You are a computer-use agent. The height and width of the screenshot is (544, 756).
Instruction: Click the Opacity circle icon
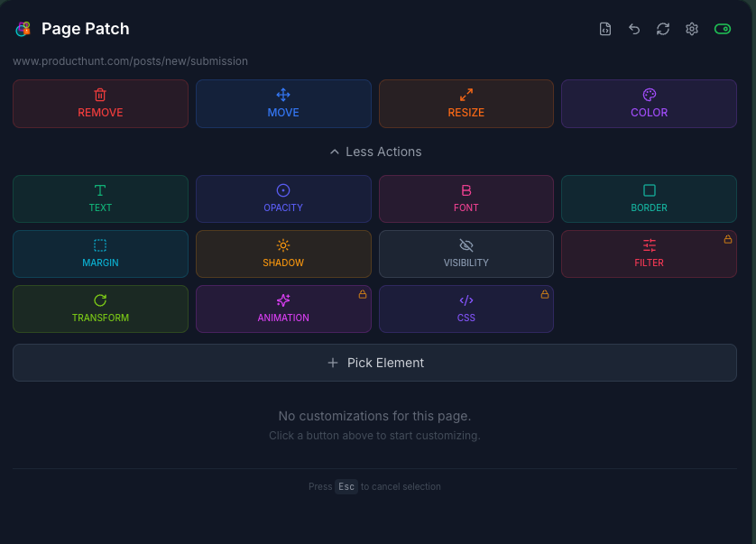pos(283,189)
